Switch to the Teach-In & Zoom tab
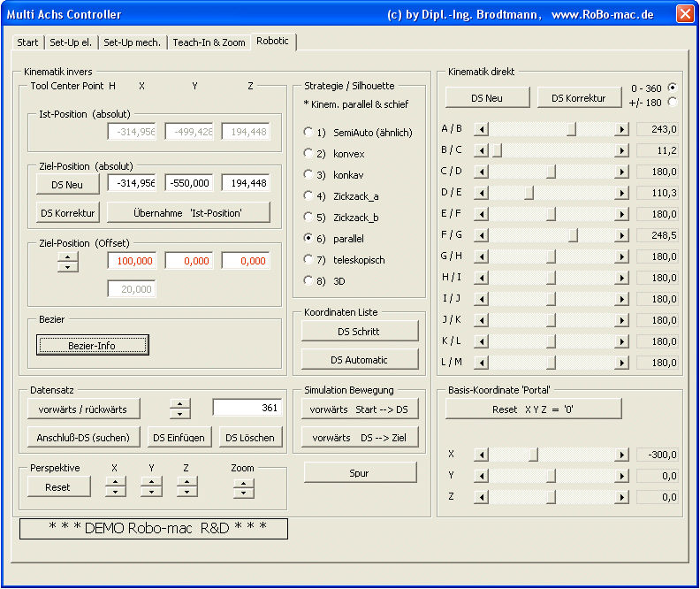Screen dimensions: 700x589 (209, 42)
